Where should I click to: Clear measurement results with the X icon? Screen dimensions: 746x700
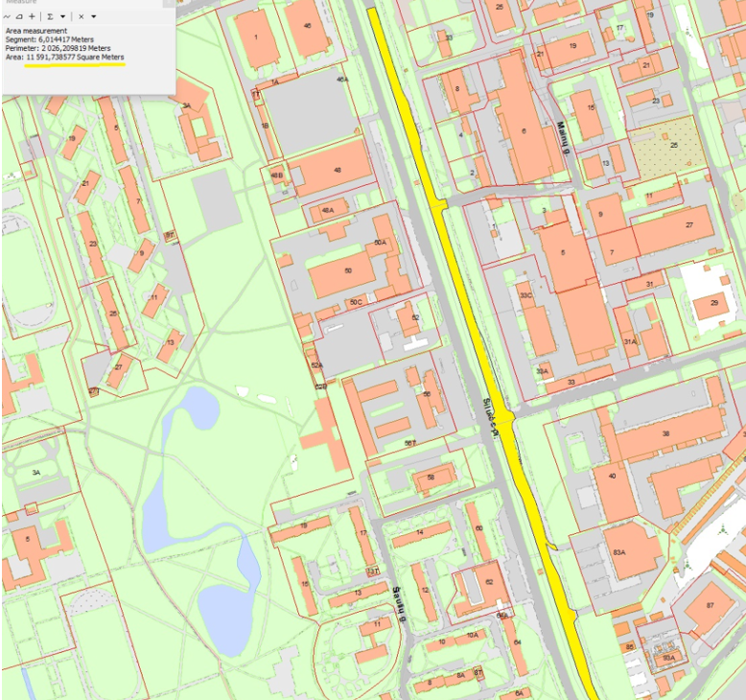click(82, 16)
